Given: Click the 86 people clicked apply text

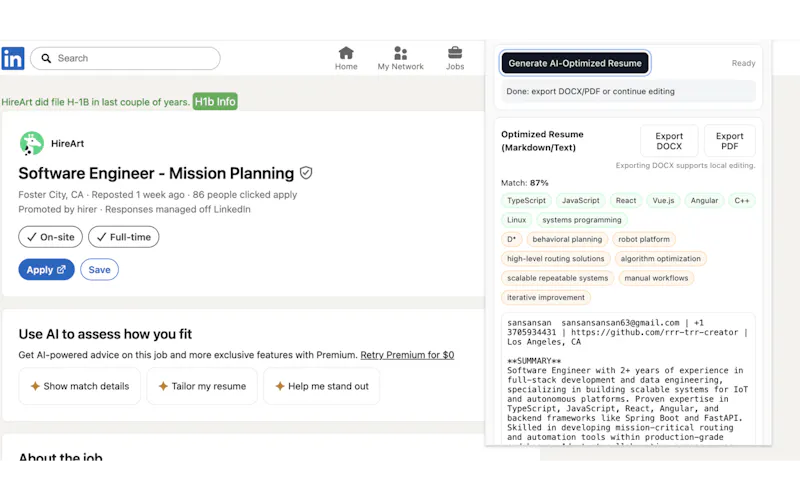Looking at the screenshot, I should [x=245, y=194].
